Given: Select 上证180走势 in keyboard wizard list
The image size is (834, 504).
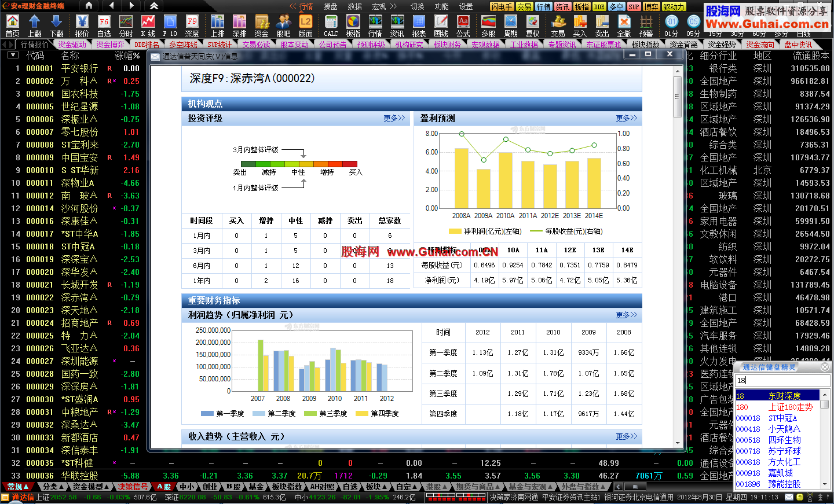Looking at the screenshot, I should click(x=777, y=407).
